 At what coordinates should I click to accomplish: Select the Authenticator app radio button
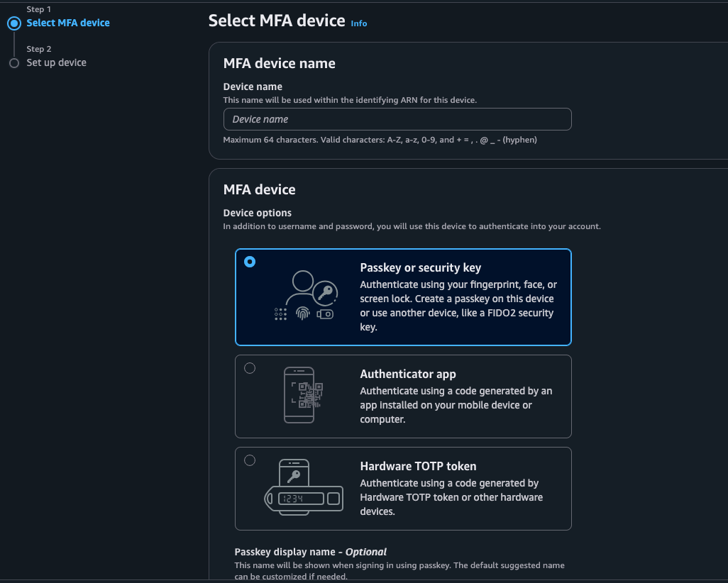pyautogui.click(x=250, y=368)
